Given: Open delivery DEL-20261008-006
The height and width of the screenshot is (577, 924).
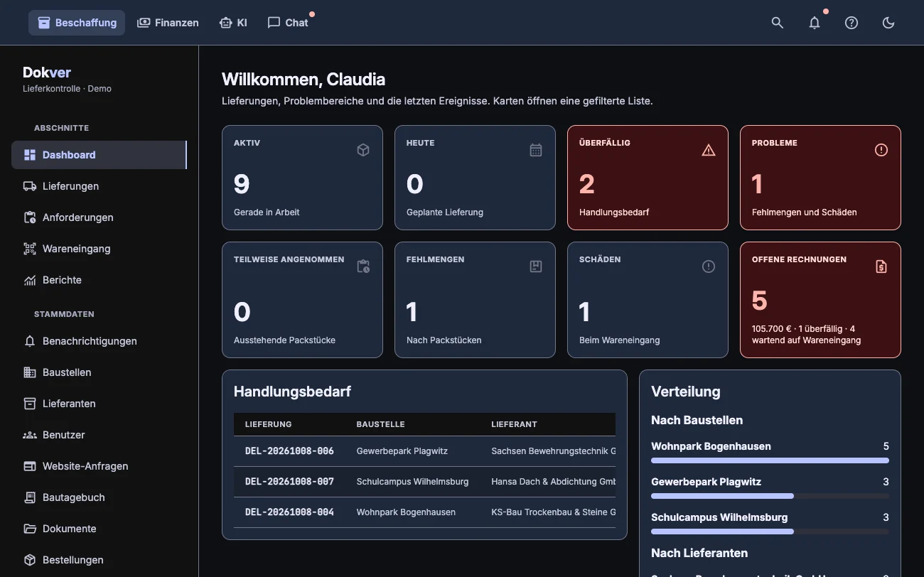Looking at the screenshot, I should click(289, 451).
